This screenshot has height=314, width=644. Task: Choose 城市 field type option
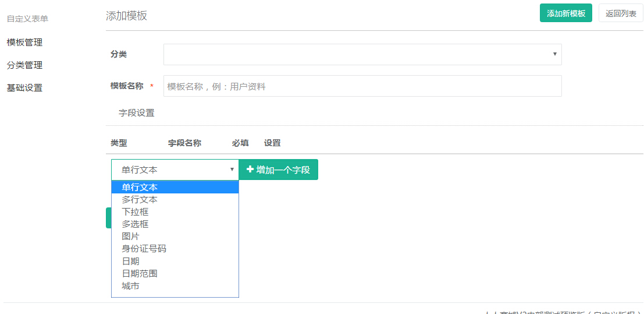[130, 286]
